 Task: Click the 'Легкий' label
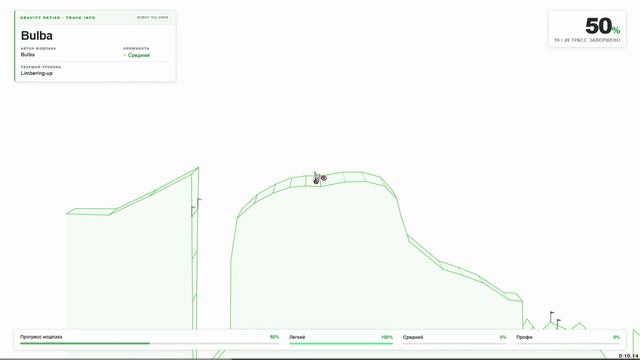point(297,337)
